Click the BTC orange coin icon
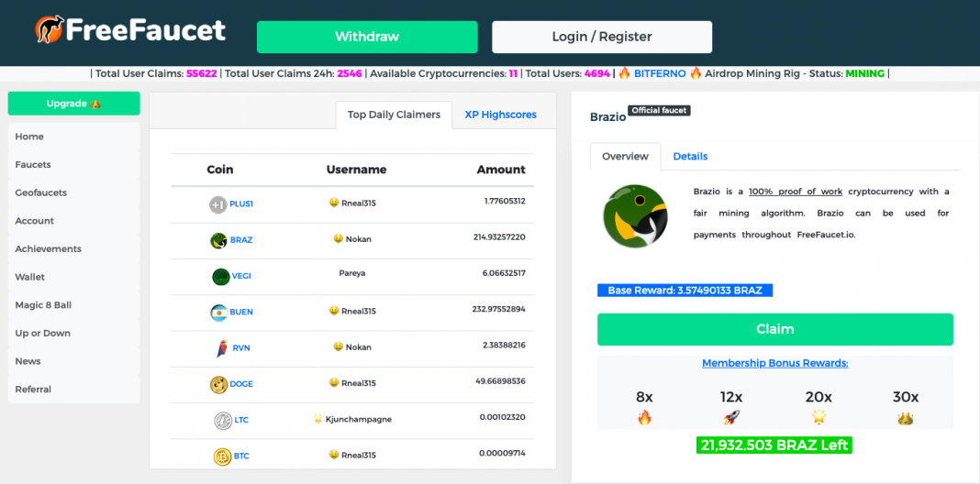The width and height of the screenshot is (980, 484). (x=222, y=456)
